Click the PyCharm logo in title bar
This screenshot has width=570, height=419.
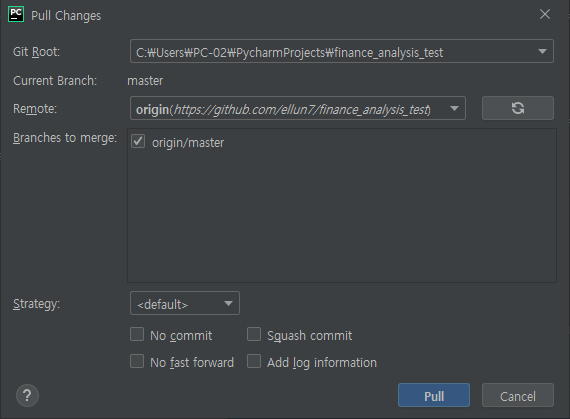point(16,15)
